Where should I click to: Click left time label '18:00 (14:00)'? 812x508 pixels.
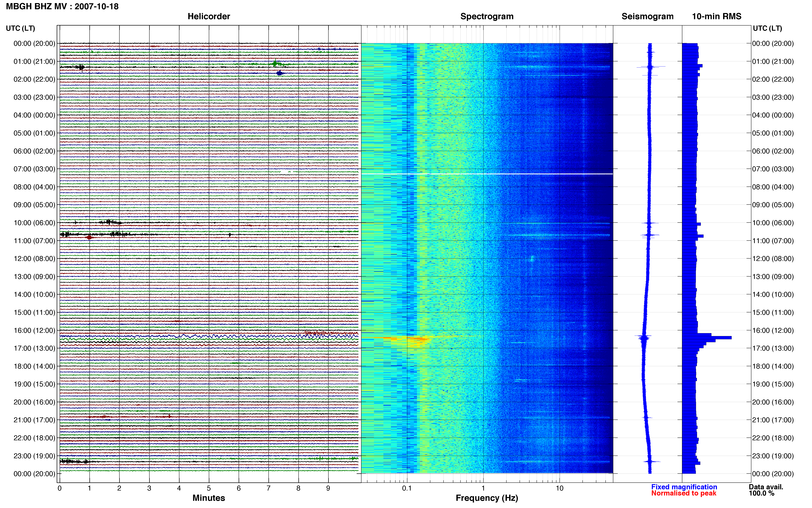[34, 366]
